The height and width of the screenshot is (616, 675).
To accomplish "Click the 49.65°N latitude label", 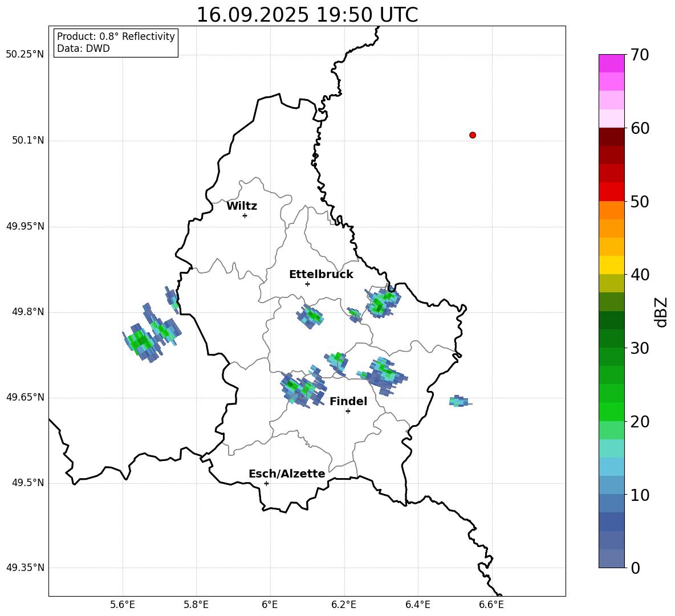I will point(25,397).
